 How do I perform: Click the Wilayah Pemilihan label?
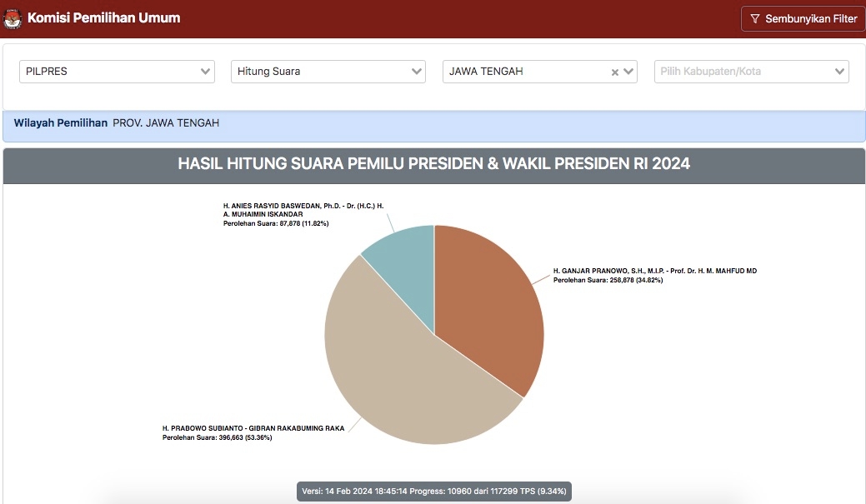[61, 123]
